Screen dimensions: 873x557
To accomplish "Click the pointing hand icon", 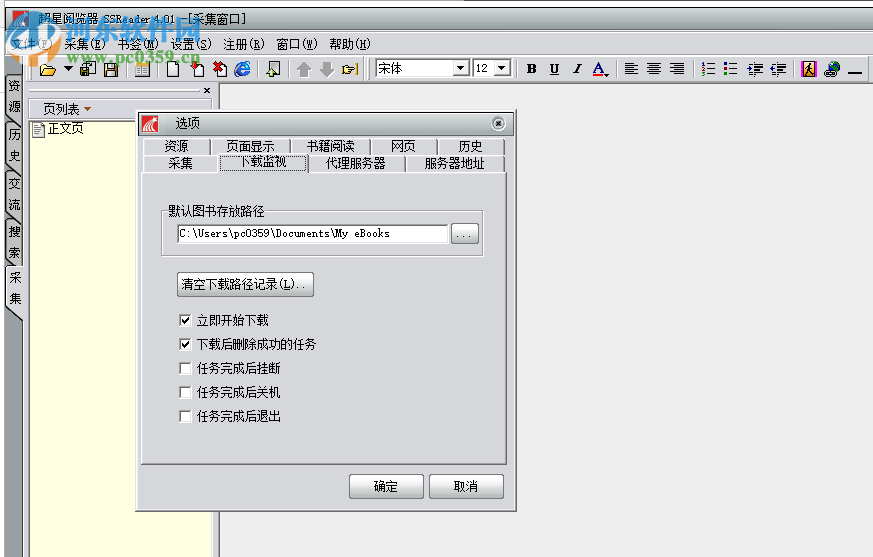I will point(350,70).
